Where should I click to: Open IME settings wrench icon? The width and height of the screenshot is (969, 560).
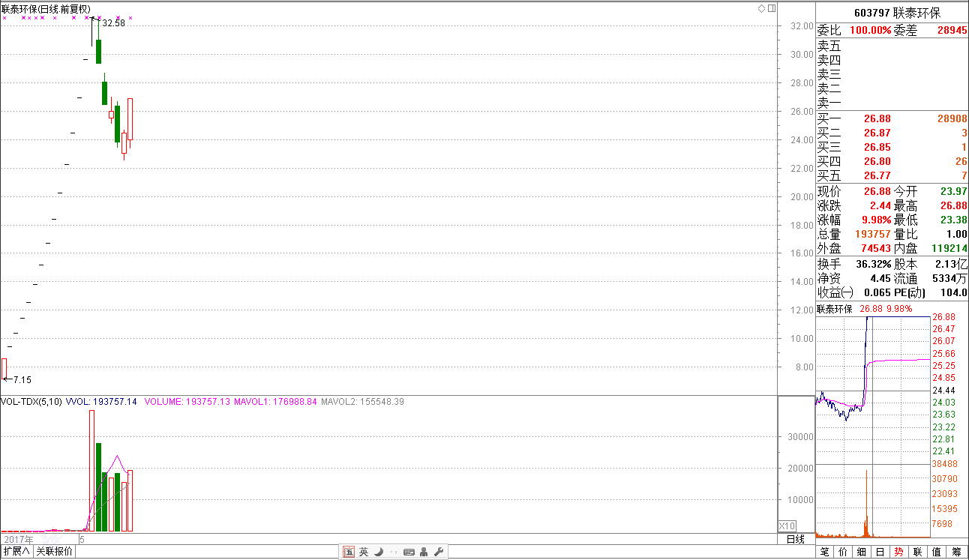[439, 553]
